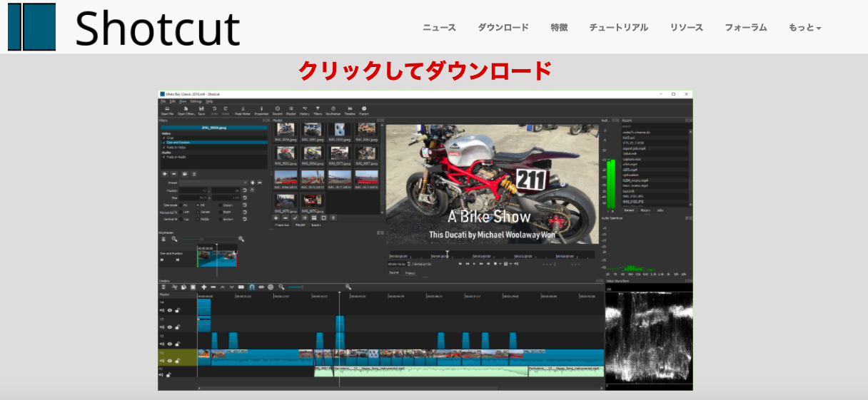
Task: Open the Peak Meter panel icon
Action: pos(243,111)
